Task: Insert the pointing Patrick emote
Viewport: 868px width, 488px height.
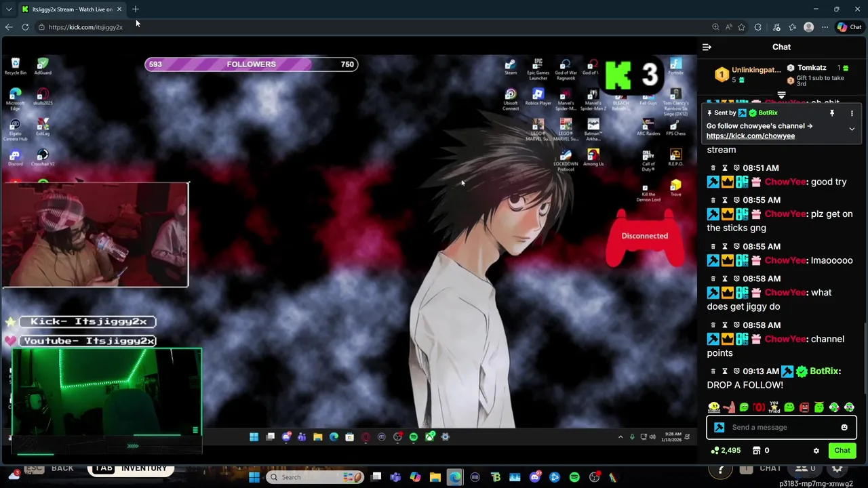Action: pyautogui.click(x=729, y=407)
